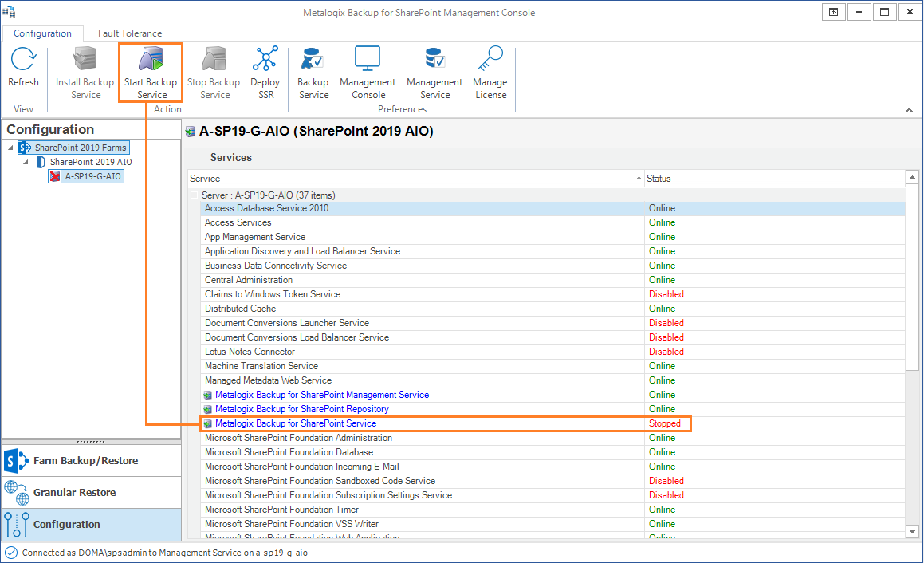Select the Business Data Connectivity Service row
The height and width of the screenshot is (563, 924).
click(552, 266)
